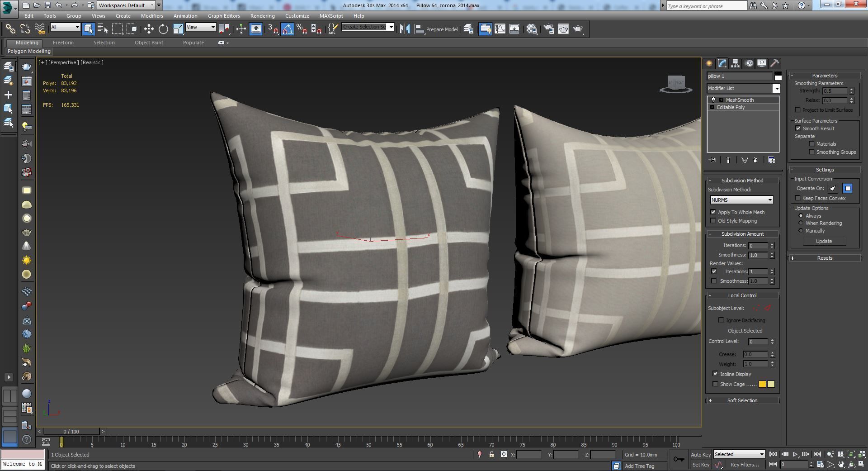Open Select by Name dialog
Image resolution: width=868 pixels, height=471 pixels.
[x=103, y=29]
